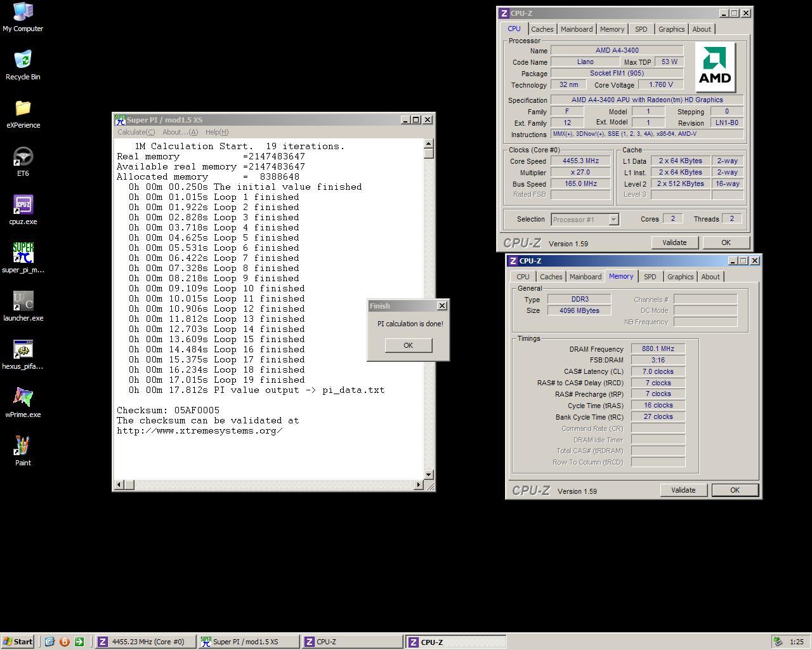Switch to About tab in lower CPU-Z
Image resolution: width=812 pixels, height=650 pixels.
pos(710,277)
